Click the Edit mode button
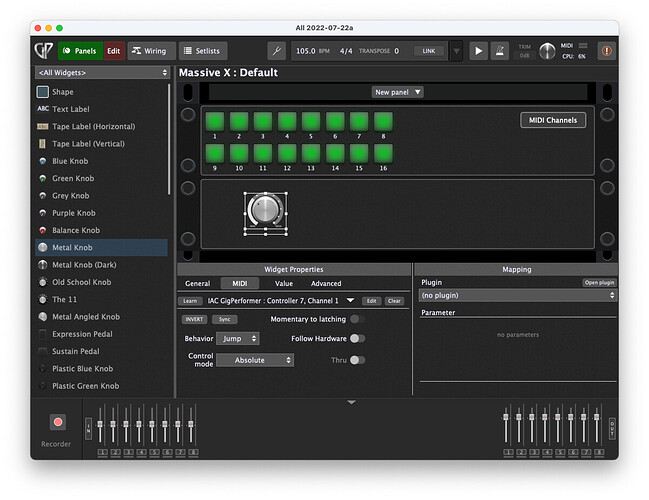This screenshot has height=500, width=649. [114, 51]
